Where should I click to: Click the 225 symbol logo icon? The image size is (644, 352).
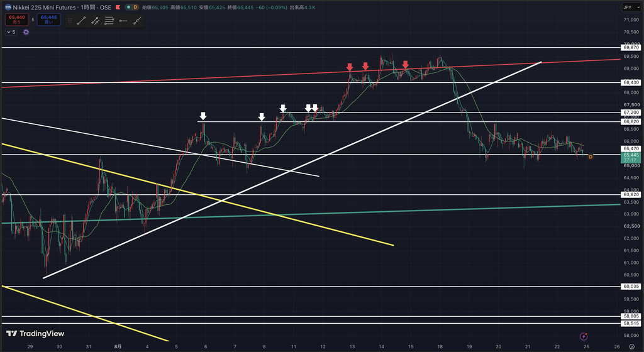8,7
